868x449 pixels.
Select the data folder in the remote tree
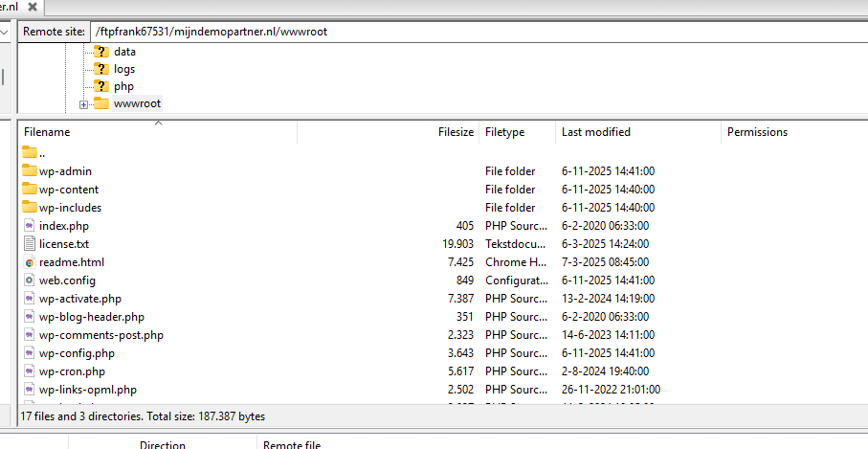click(124, 52)
